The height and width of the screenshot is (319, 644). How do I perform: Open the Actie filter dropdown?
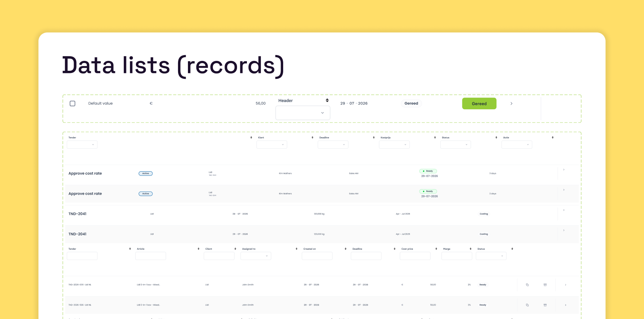(x=517, y=144)
